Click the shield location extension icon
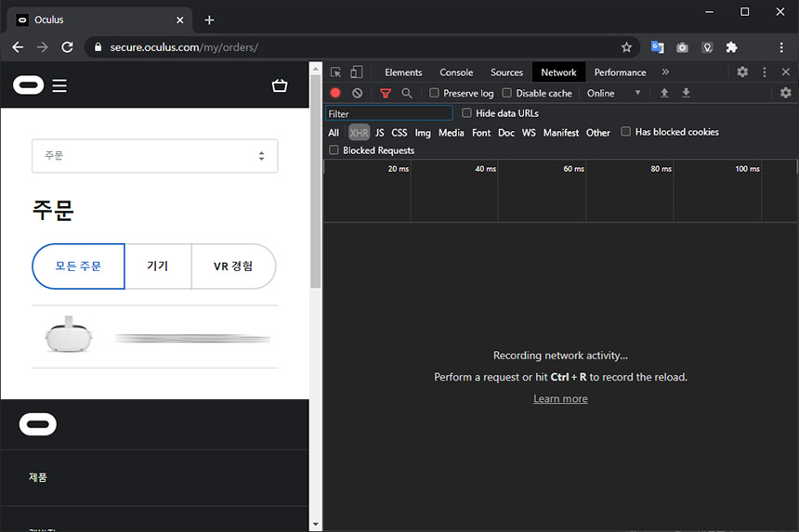Image resolution: width=799 pixels, height=532 pixels. tap(707, 47)
